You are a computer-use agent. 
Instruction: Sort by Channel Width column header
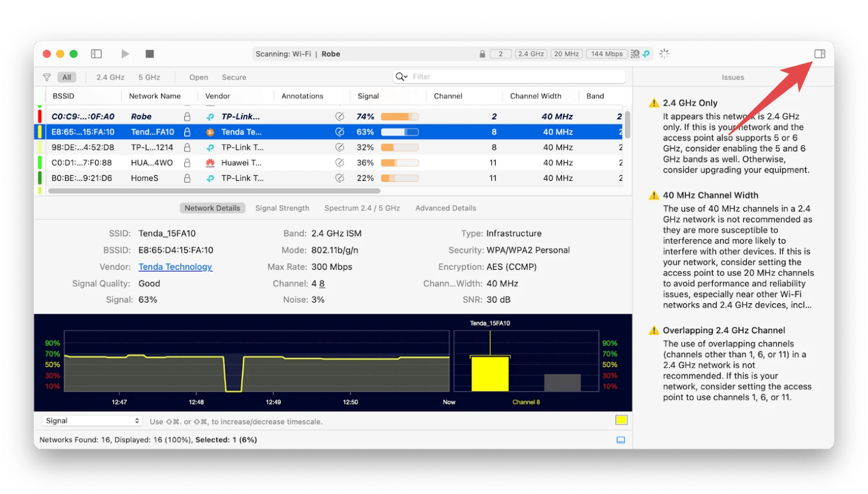coord(536,96)
